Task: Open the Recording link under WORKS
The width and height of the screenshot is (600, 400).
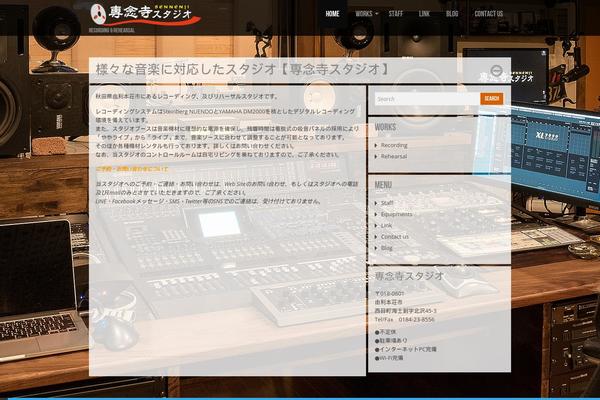Action: pyautogui.click(x=394, y=145)
